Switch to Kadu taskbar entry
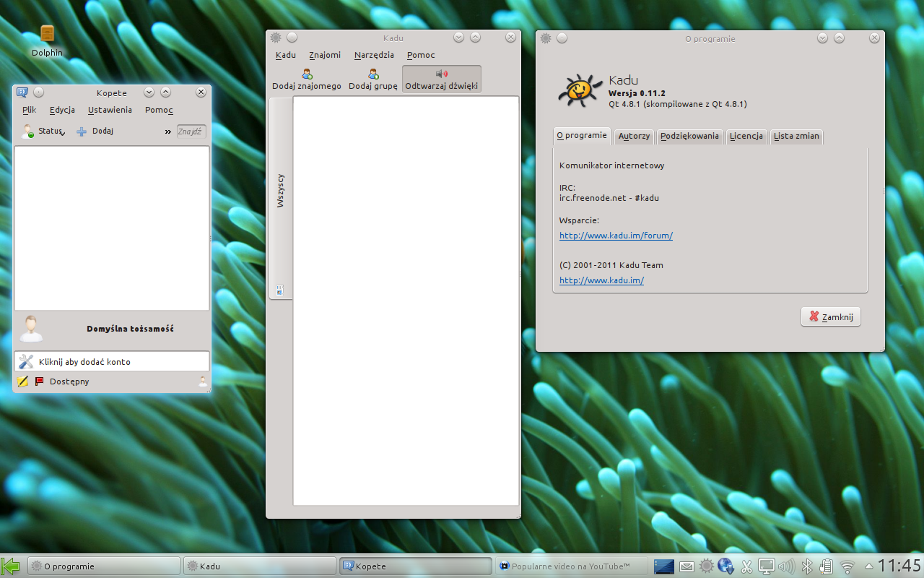Screen dimensions: 924x578 [260, 566]
